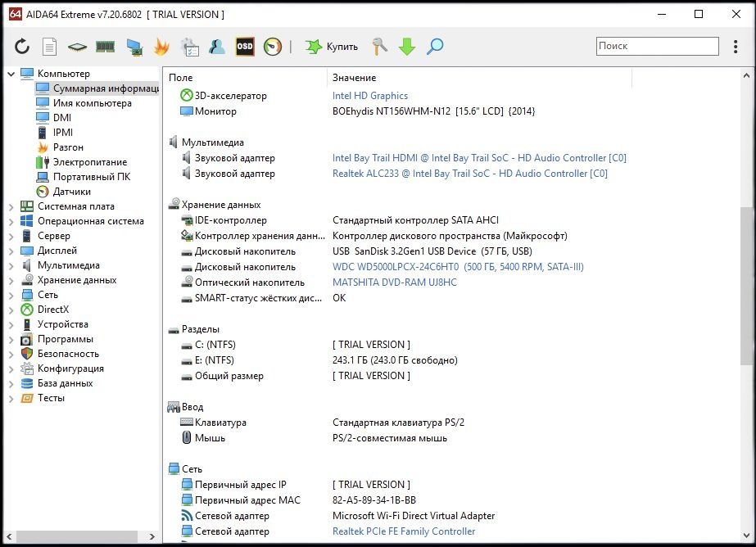756x547 pixels.
Task: Select the Оптический накопитель row
Action: 319,283
